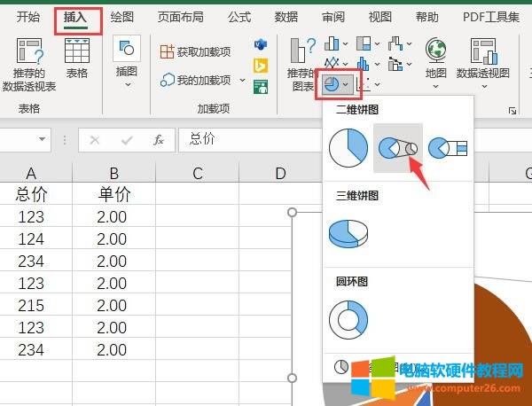Click the People Graph add-in icon

261,87
